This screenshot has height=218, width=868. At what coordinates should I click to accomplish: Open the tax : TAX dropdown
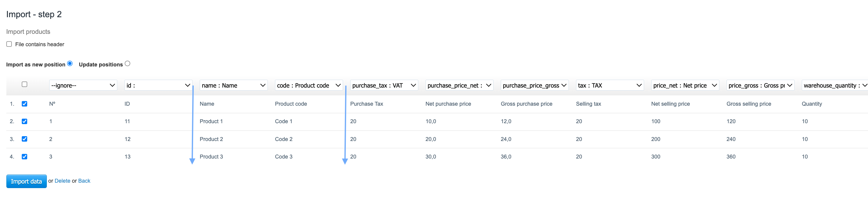[x=610, y=85]
